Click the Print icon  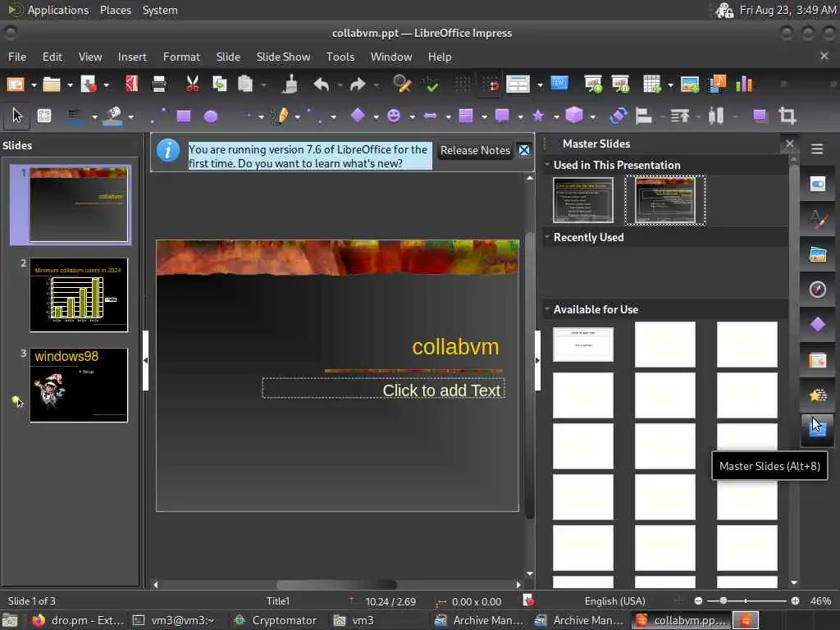pos(159,84)
